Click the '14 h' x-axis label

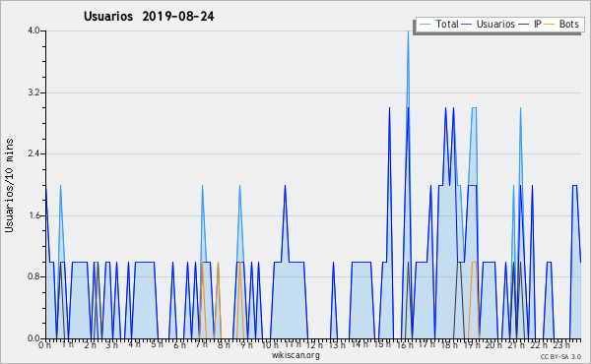pos(361,344)
